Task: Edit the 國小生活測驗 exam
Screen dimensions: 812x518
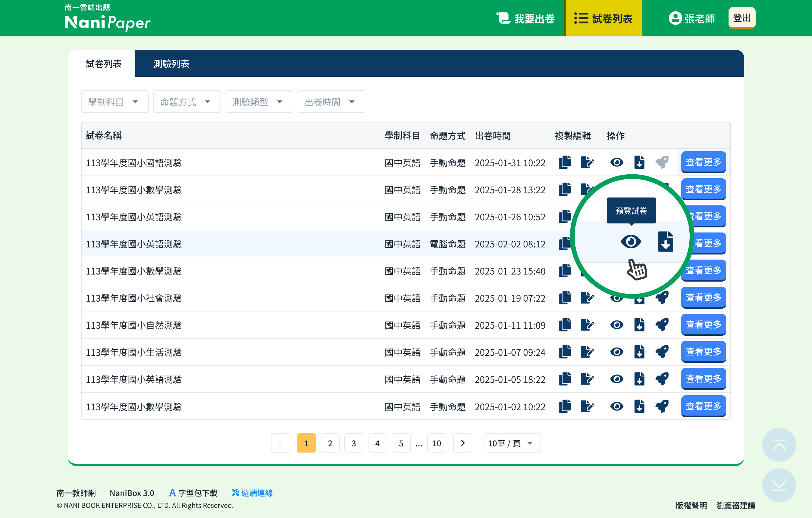Action: pos(587,352)
